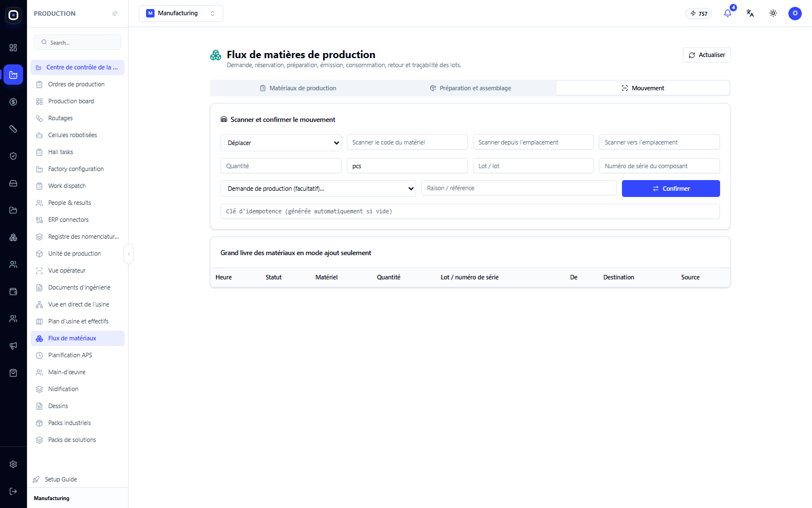812x508 pixels.
Task: Select the Mouvement tab
Action: tap(643, 88)
